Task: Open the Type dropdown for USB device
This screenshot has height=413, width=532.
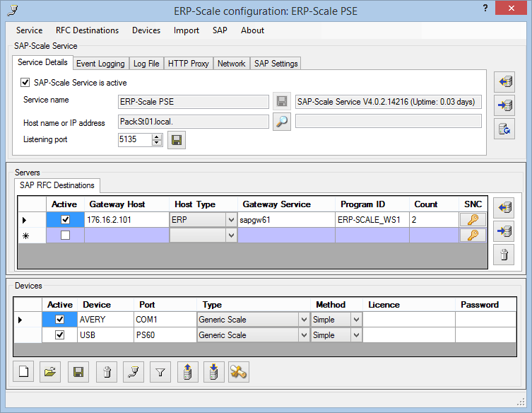Action: [304, 335]
